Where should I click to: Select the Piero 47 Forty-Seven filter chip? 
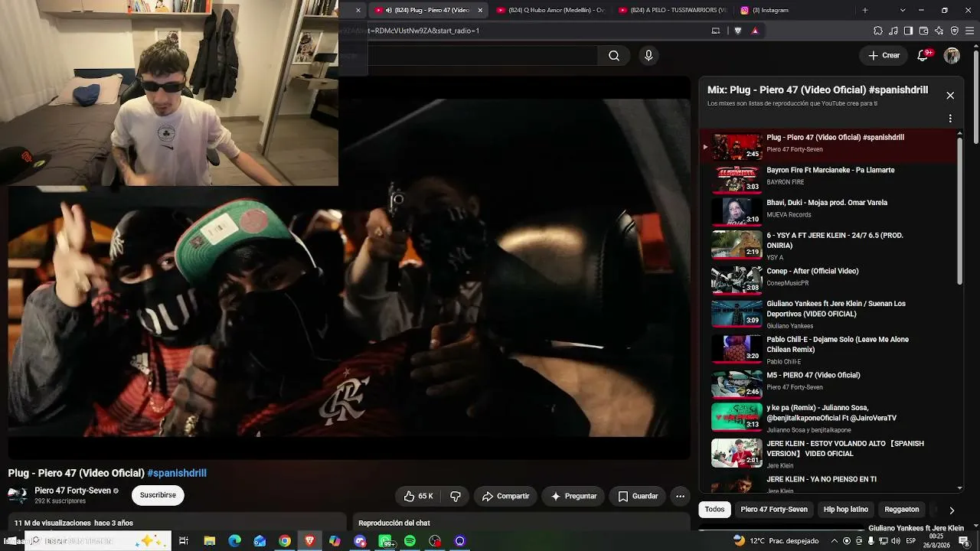tap(774, 510)
